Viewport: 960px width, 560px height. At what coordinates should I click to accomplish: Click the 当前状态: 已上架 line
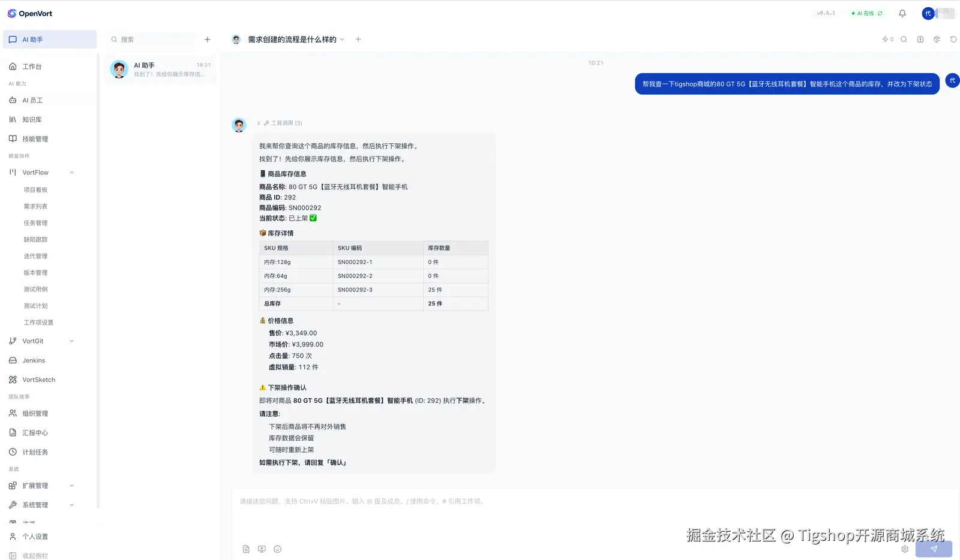click(288, 218)
